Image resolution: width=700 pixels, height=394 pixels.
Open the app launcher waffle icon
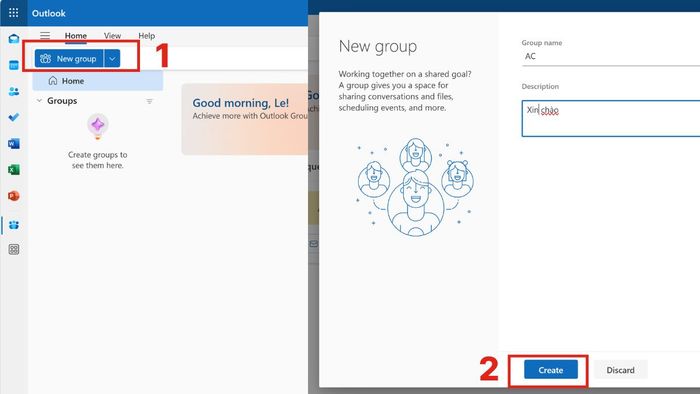click(x=13, y=13)
